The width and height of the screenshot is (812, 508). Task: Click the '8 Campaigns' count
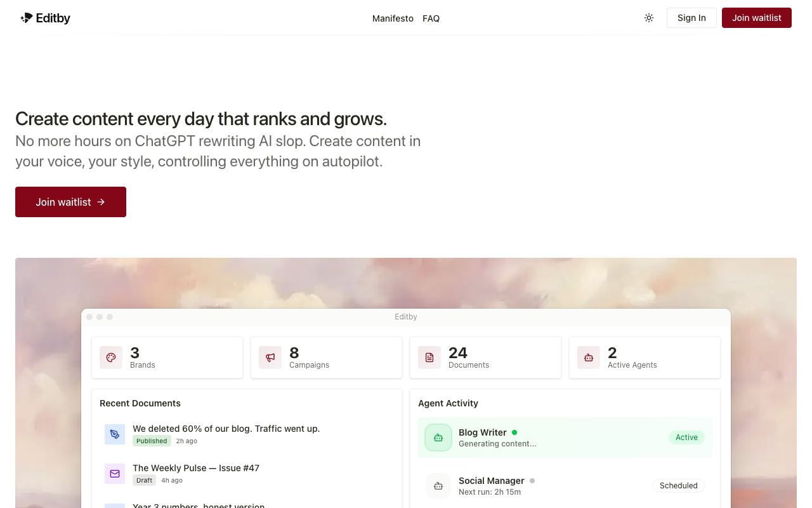coord(294,352)
